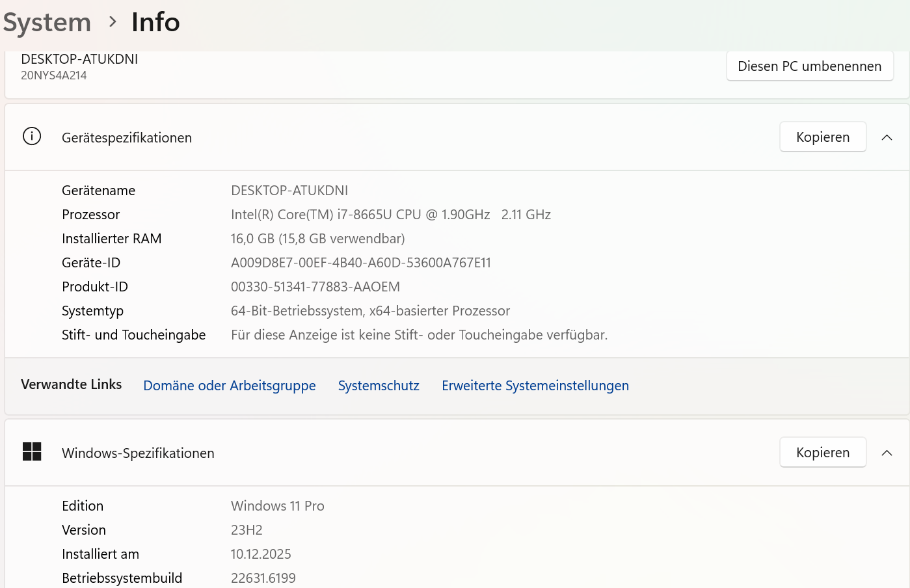Click the Installiert am label

pos(101,554)
